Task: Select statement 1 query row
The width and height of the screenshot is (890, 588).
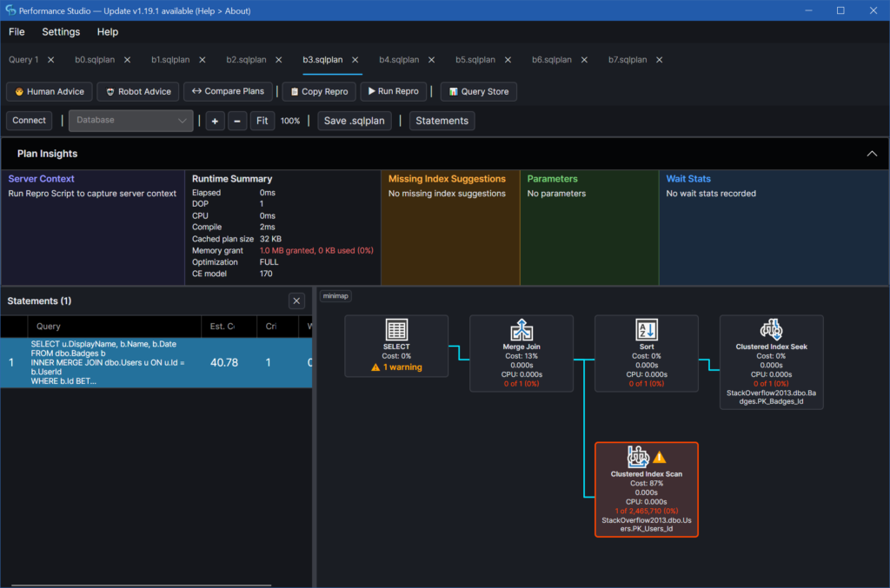Action: pos(156,362)
